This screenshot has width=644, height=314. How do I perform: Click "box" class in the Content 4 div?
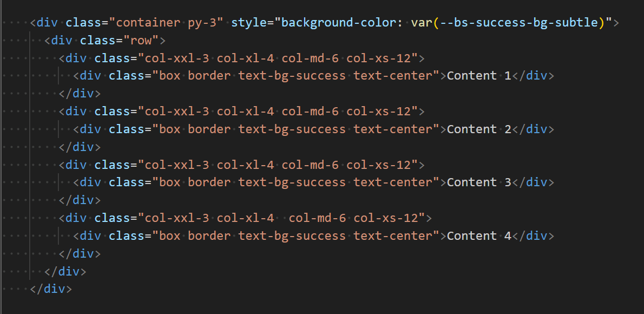[169, 235]
